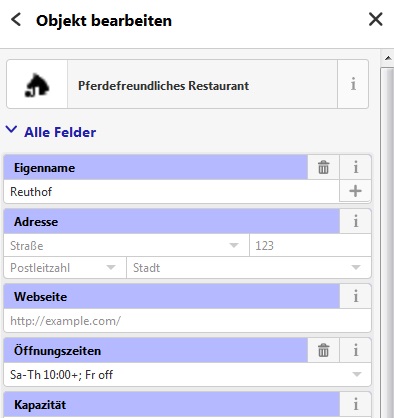394x418 pixels.
Task: Add a multilingual name with plus button
Action: 355,191
